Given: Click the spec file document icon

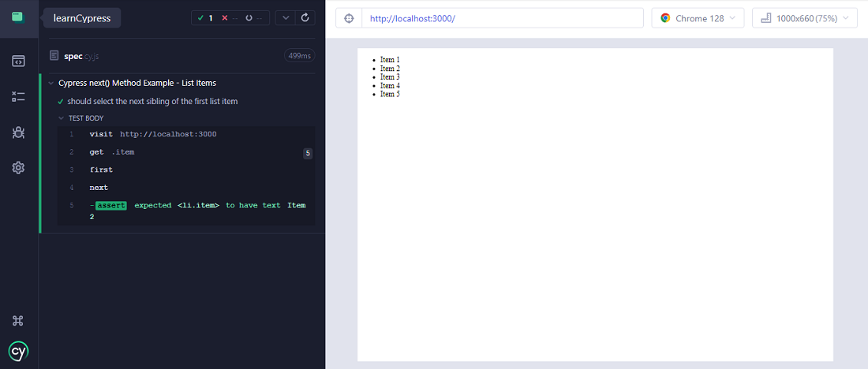Looking at the screenshot, I should 54,55.
